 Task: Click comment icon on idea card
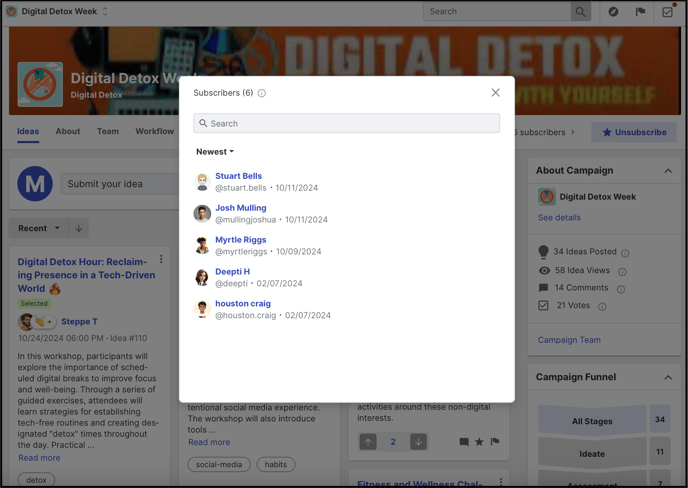(464, 442)
